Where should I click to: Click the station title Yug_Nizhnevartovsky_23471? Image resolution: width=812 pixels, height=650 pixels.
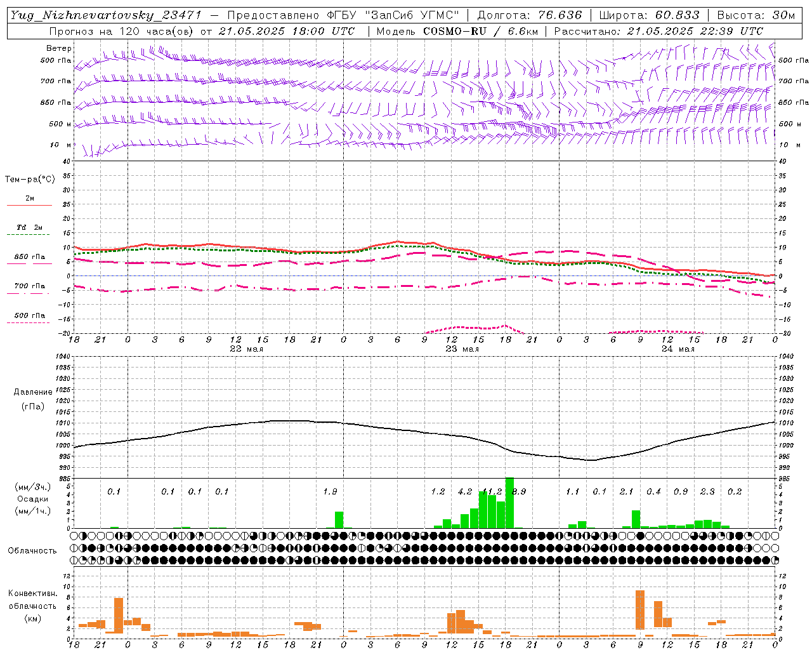pyautogui.click(x=105, y=16)
